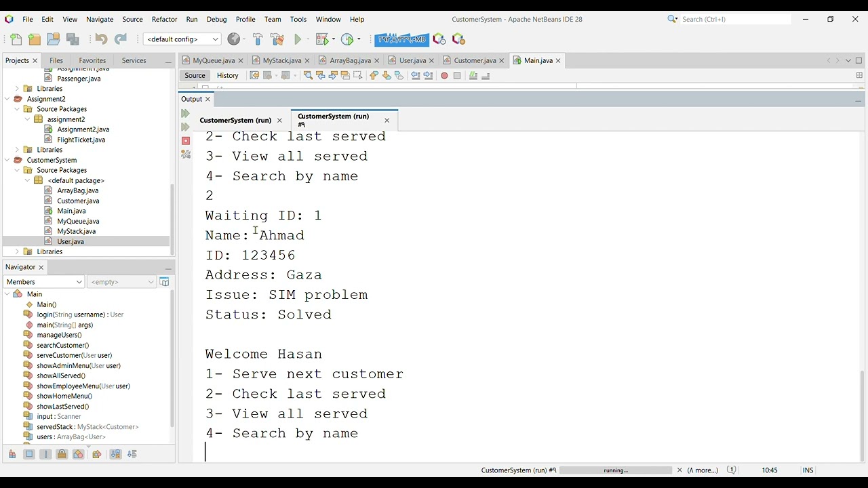Toggle Show Inner Classes in Navigator

(78, 454)
